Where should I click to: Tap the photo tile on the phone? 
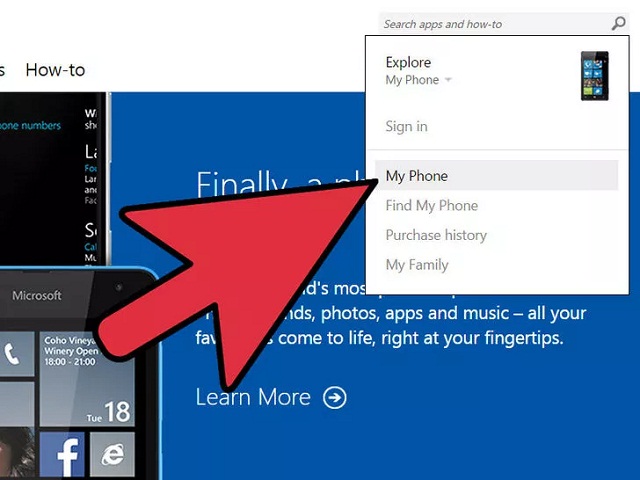point(16,454)
